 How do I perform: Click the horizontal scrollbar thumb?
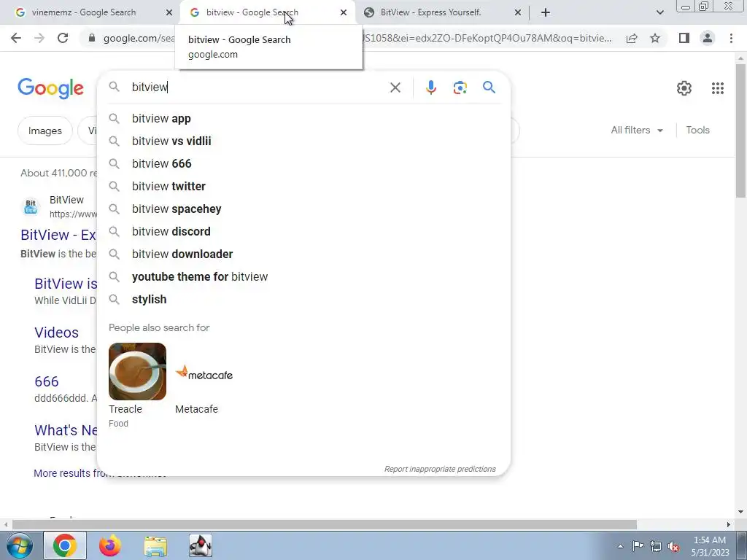325,525
